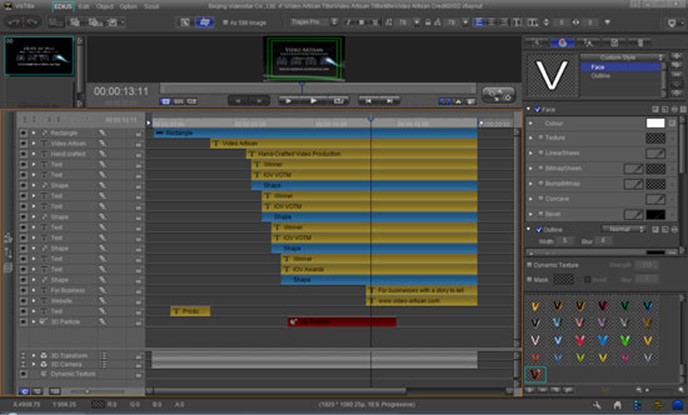Screen dimensions: 688x415
Task: Open the VisTitle menu
Action: pos(26,7)
